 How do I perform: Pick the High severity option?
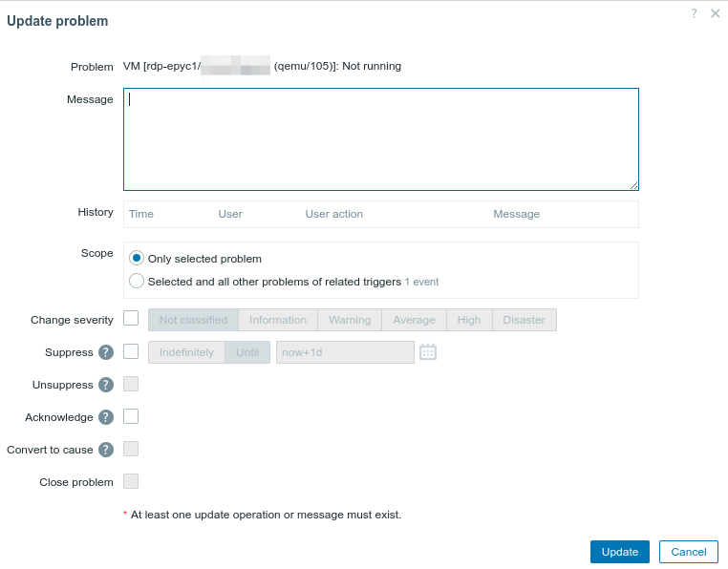pos(469,320)
